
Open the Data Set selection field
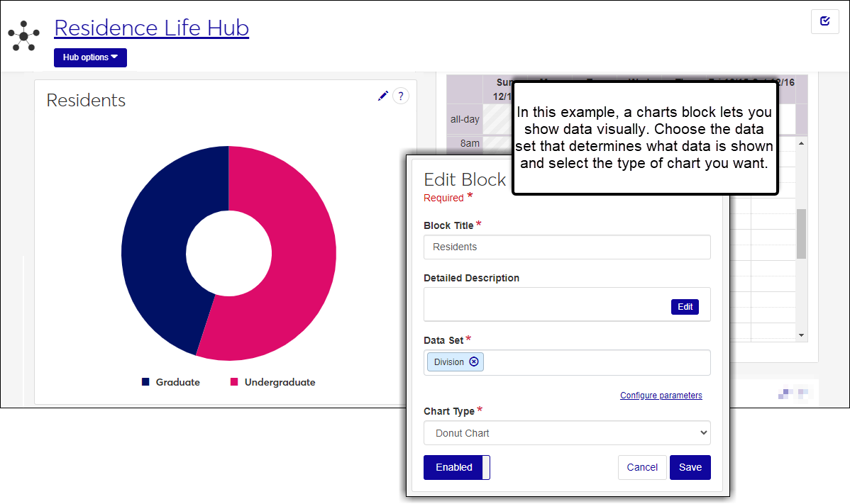coord(596,362)
